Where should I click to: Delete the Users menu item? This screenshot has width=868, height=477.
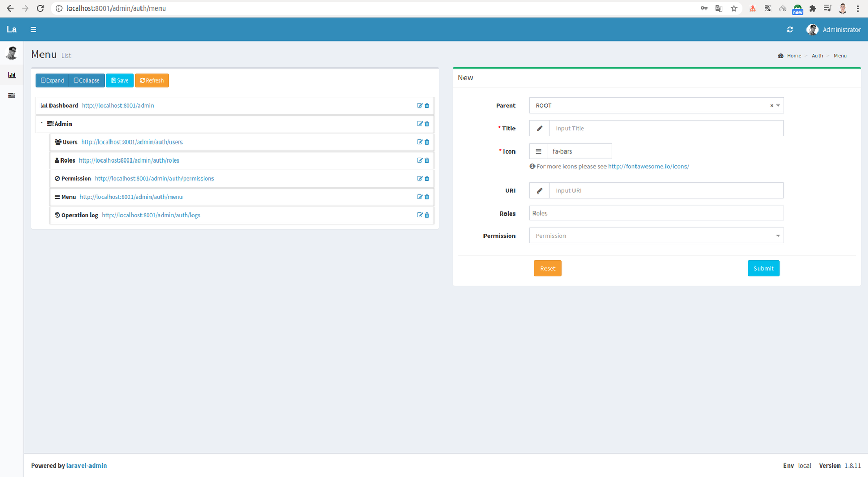tap(427, 142)
